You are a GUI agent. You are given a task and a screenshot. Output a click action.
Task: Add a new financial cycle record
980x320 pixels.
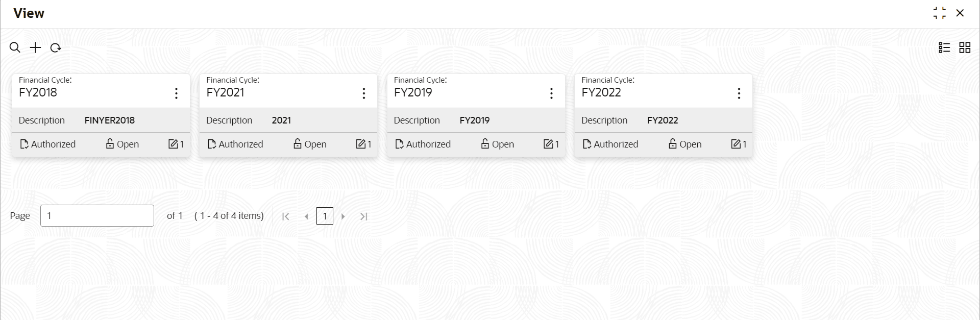[35, 47]
